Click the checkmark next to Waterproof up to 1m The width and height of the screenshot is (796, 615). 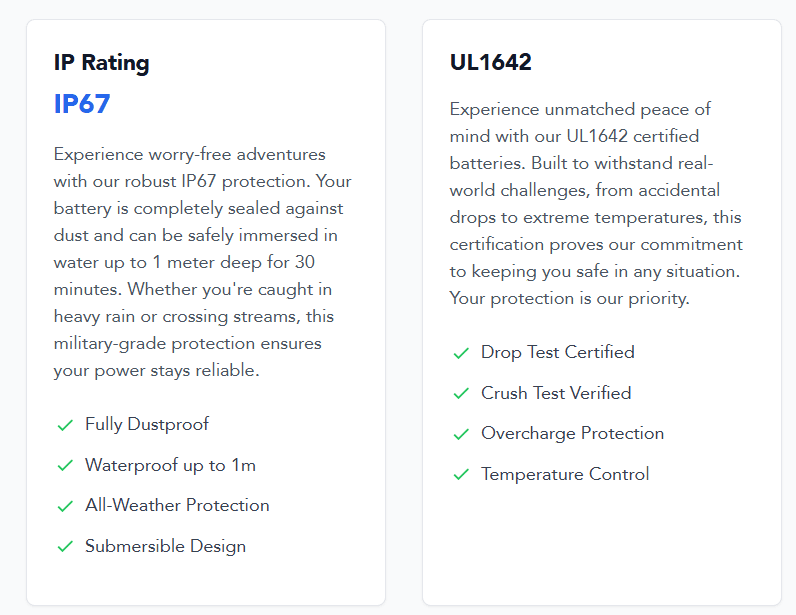(65, 466)
